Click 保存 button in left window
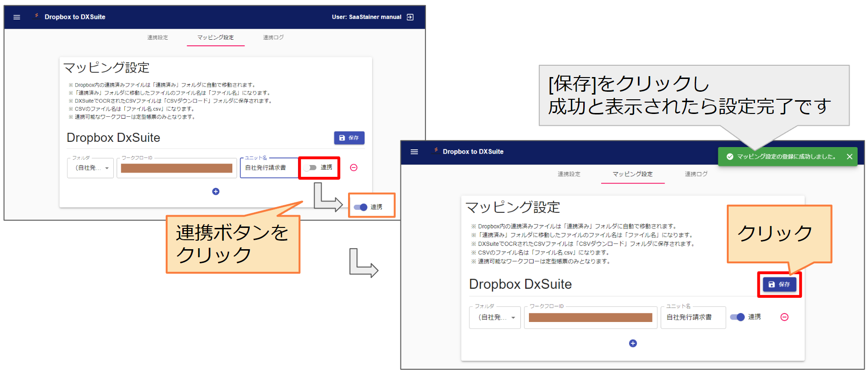The height and width of the screenshot is (374, 868). pyautogui.click(x=349, y=138)
